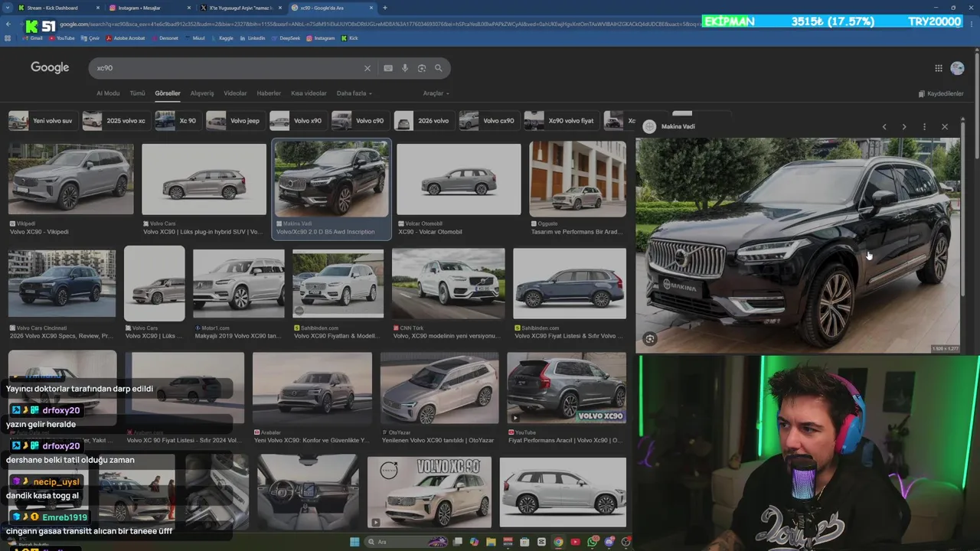Select 2025 volvo xc chip

115,121
